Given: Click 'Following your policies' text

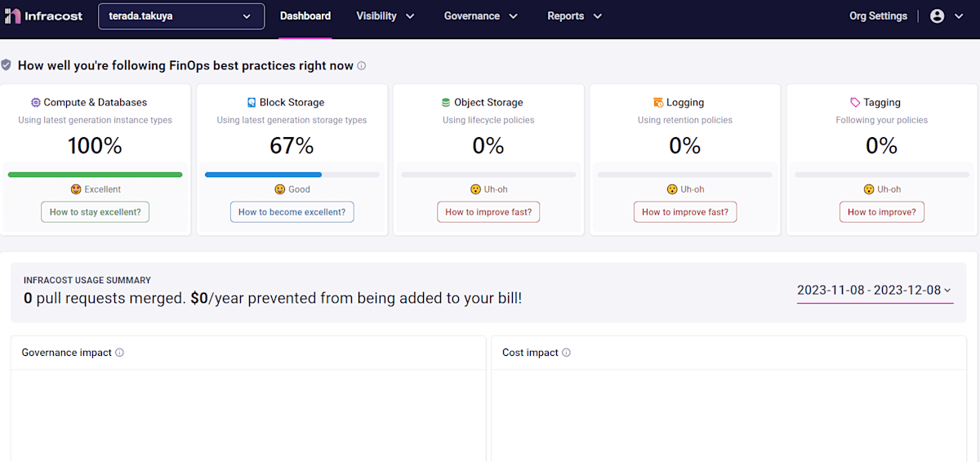Looking at the screenshot, I should (x=881, y=120).
